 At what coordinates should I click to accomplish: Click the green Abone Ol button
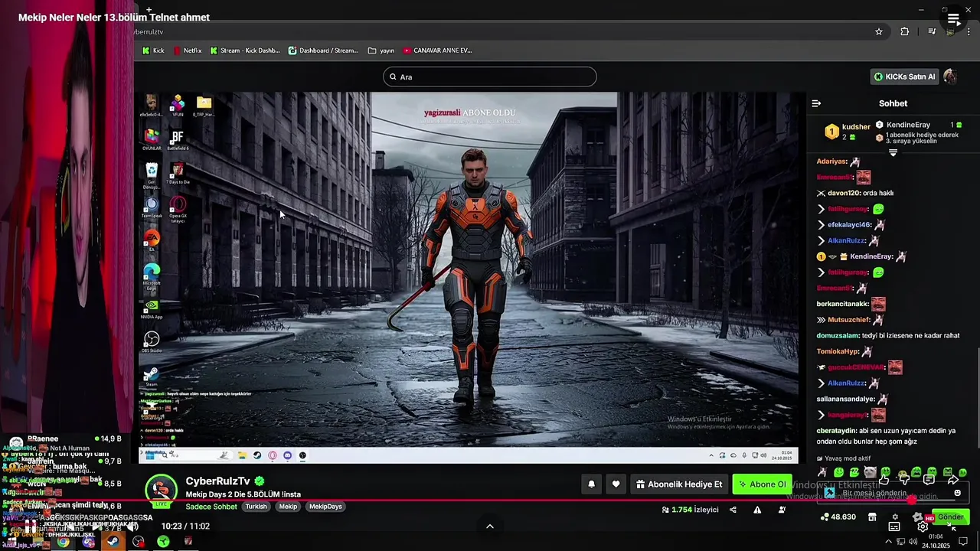click(762, 484)
